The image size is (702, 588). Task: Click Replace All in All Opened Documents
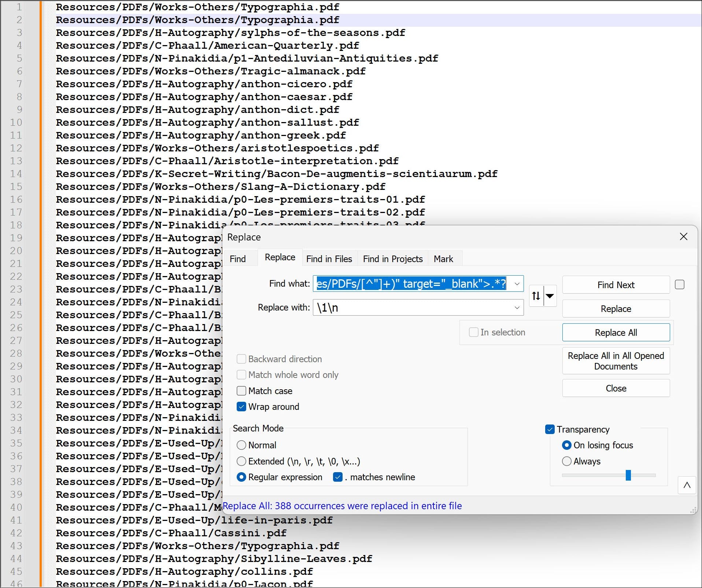[x=616, y=361]
